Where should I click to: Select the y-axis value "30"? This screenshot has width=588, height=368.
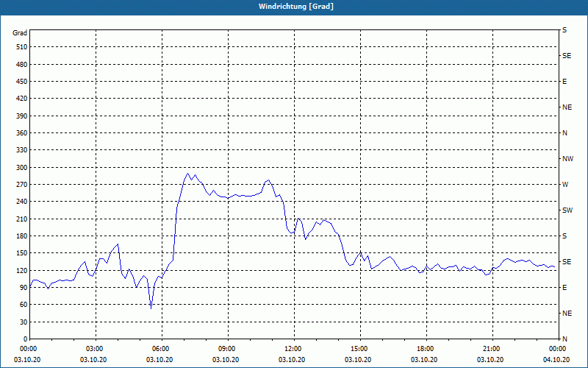pyautogui.click(x=24, y=322)
